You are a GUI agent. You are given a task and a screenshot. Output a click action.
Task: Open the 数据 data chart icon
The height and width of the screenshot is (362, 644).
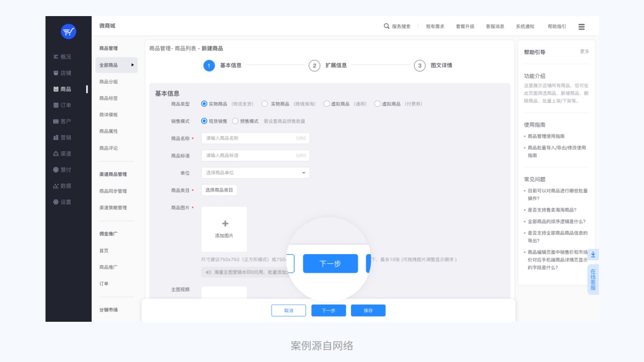[x=56, y=186]
